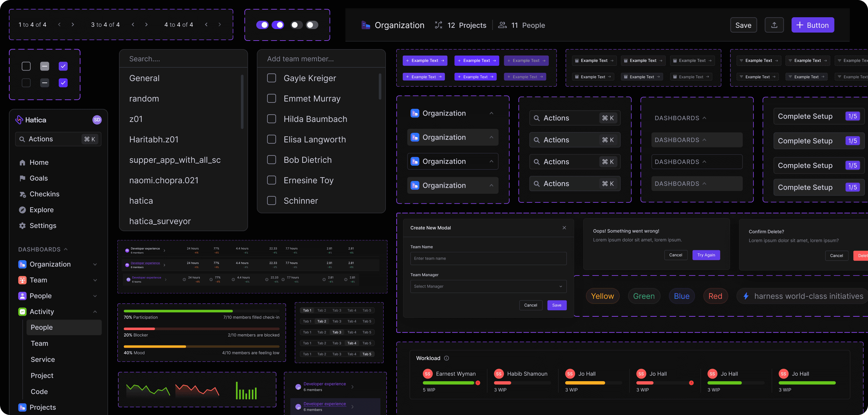868x415 pixels.
Task: Select Service under Activity in sidebar
Action: 43,359
